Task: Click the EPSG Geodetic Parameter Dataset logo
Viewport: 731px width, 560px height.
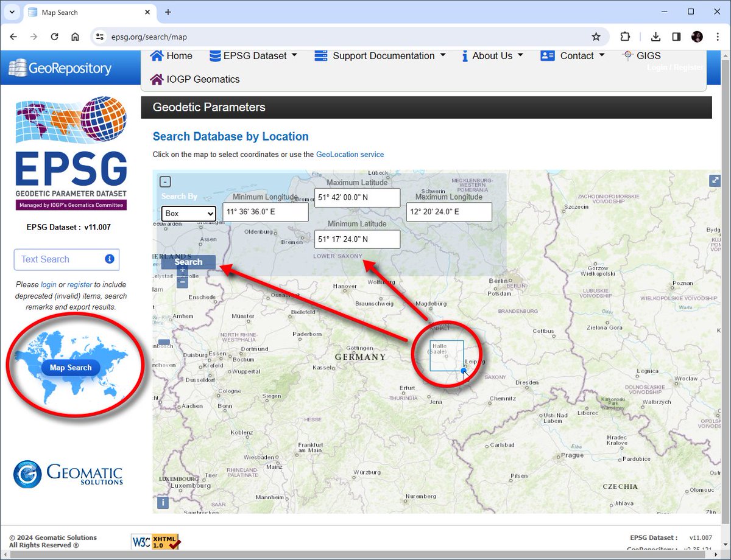Action: [71, 153]
